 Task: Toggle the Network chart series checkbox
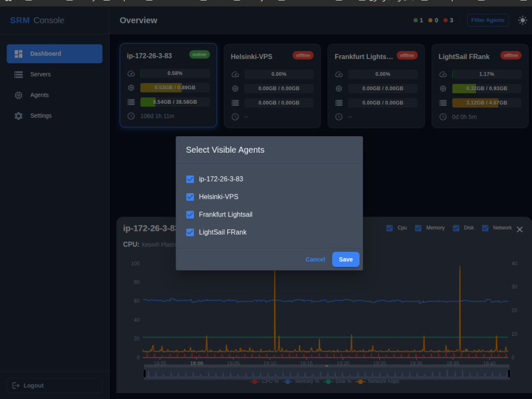tap(485, 228)
